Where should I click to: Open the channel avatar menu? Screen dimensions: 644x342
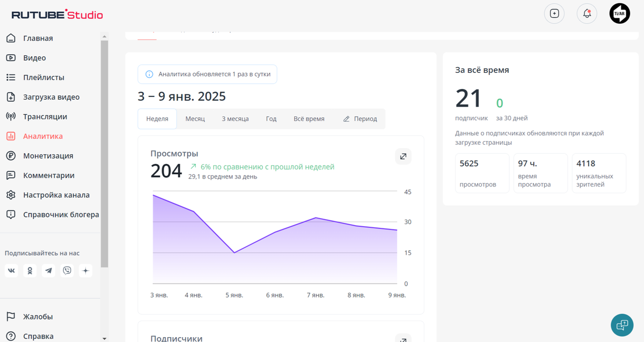620,13
